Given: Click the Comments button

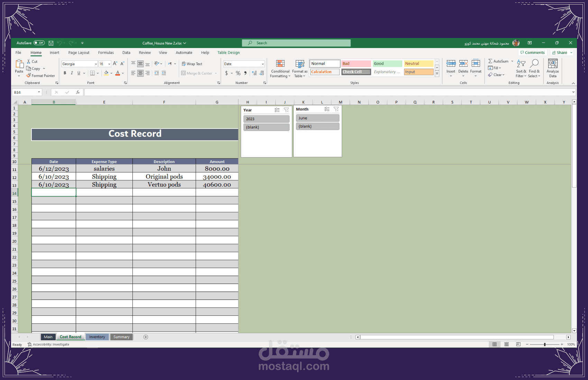Looking at the screenshot, I should tap(533, 53).
